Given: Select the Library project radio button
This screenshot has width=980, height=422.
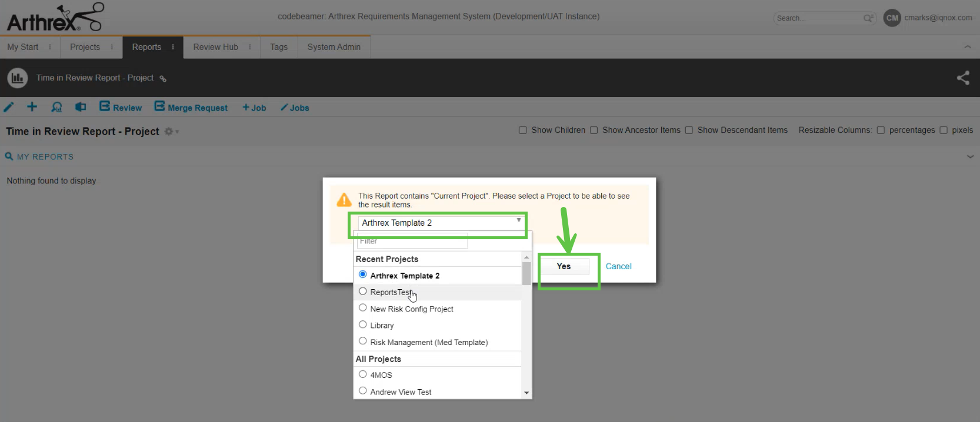Looking at the screenshot, I should coord(363,324).
